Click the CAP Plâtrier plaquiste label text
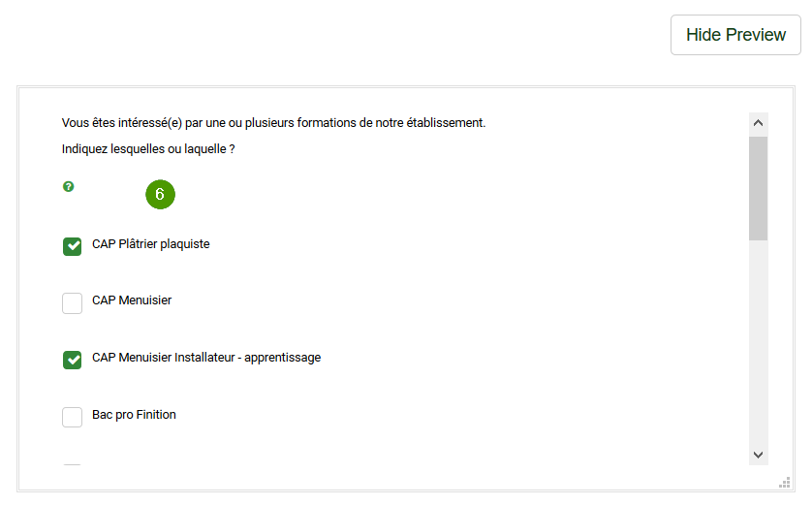This screenshot has height=505, width=812. 151,244
